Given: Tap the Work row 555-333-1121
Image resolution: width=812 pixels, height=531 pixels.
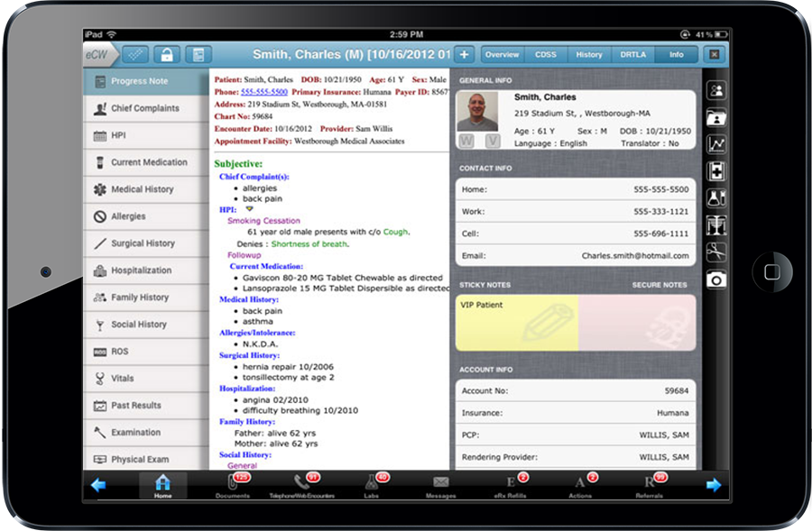Looking at the screenshot, I should pos(576,211).
